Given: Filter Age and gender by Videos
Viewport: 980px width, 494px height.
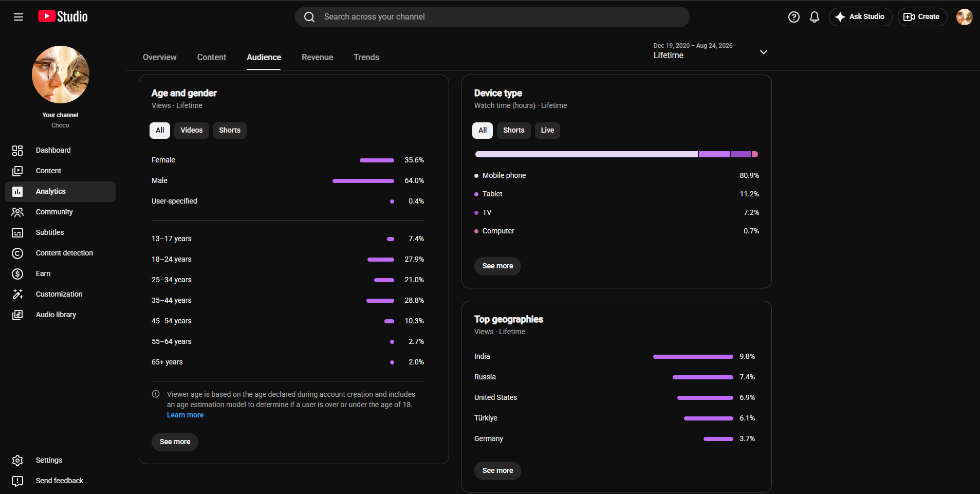Looking at the screenshot, I should (192, 131).
